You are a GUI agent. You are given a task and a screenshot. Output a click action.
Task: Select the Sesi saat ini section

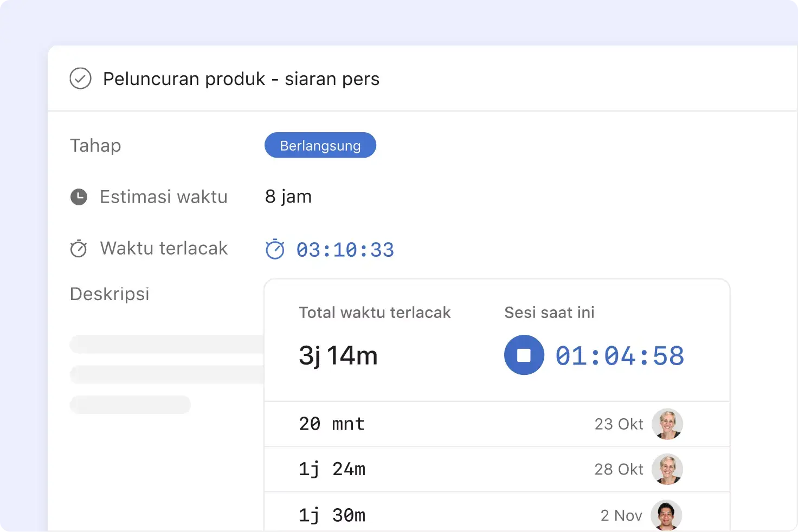click(x=549, y=313)
